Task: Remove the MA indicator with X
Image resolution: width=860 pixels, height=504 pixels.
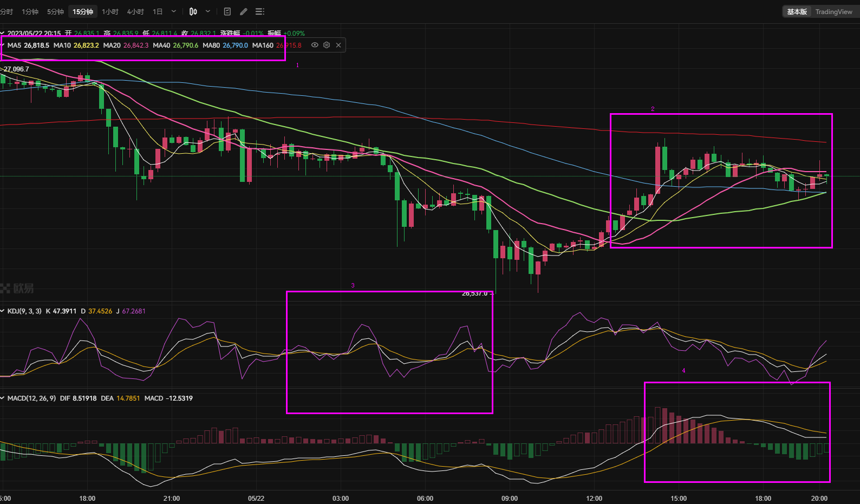Action: point(338,45)
